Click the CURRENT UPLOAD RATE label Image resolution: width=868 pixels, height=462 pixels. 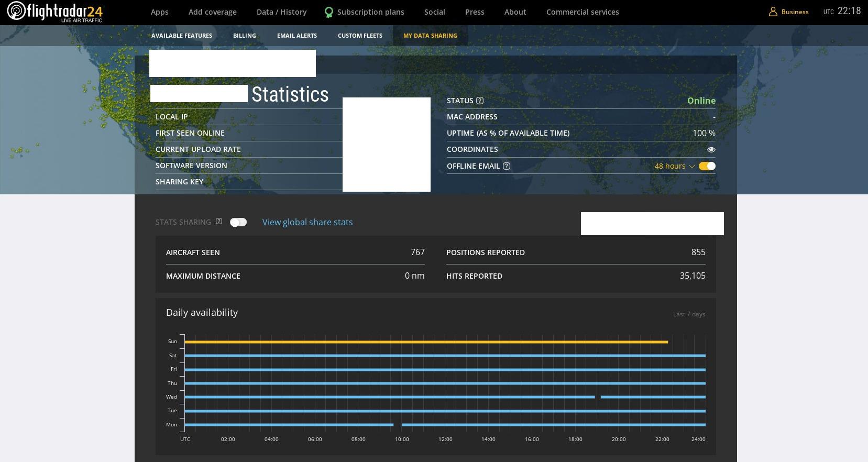pyautogui.click(x=198, y=149)
